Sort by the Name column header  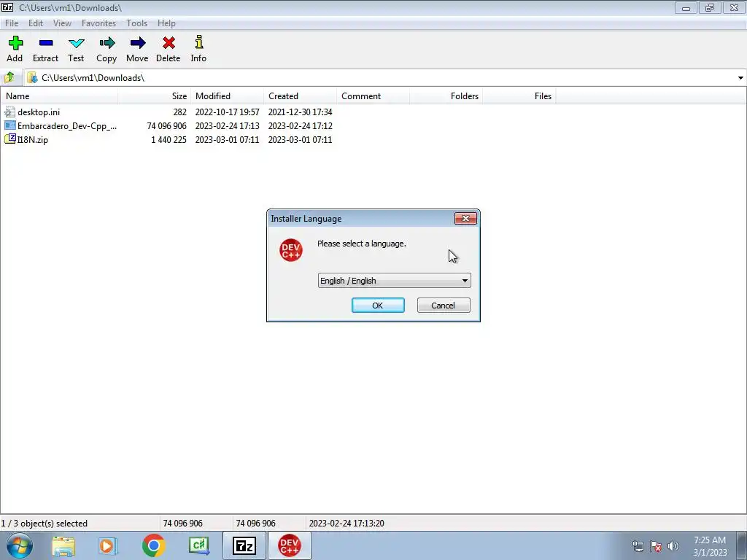pos(59,96)
